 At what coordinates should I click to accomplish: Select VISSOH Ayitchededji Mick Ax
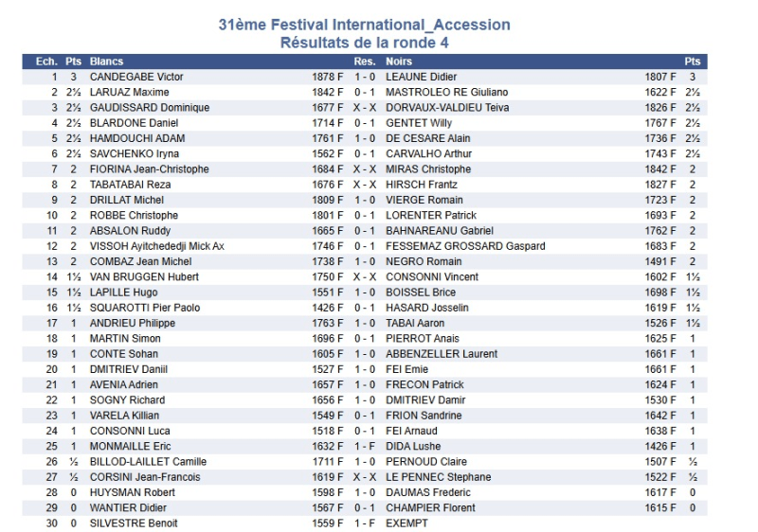coord(156,246)
